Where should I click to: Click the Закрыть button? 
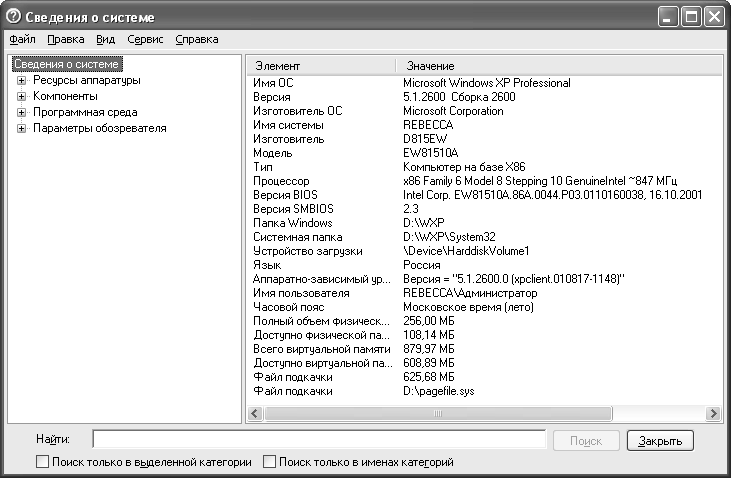(x=660, y=441)
